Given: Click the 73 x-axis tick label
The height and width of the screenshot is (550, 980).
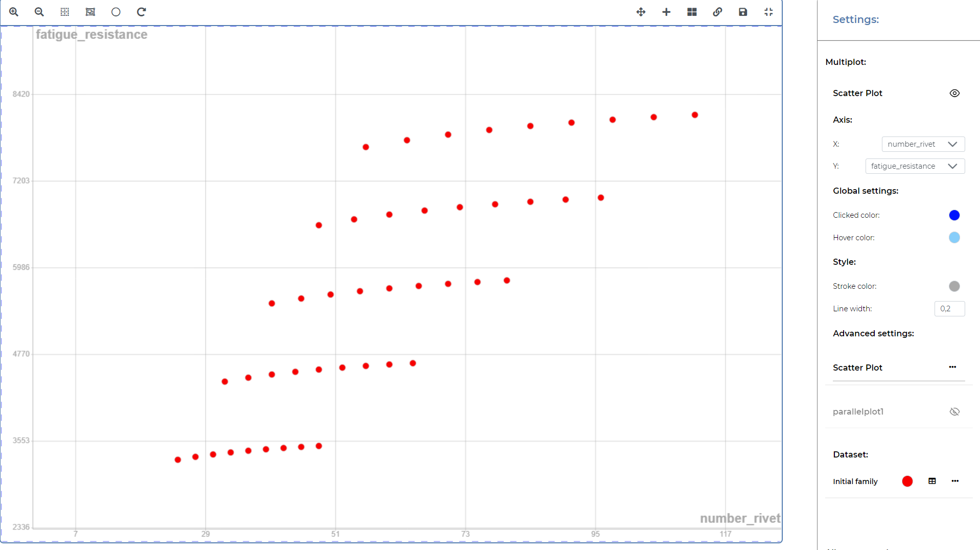Looking at the screenshot, I should [465, 534].
